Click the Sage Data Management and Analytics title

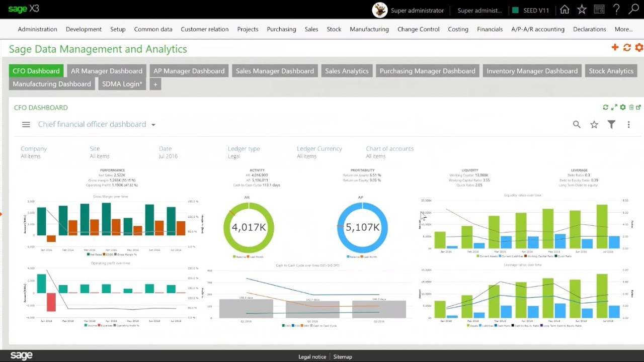pos(98,49)
